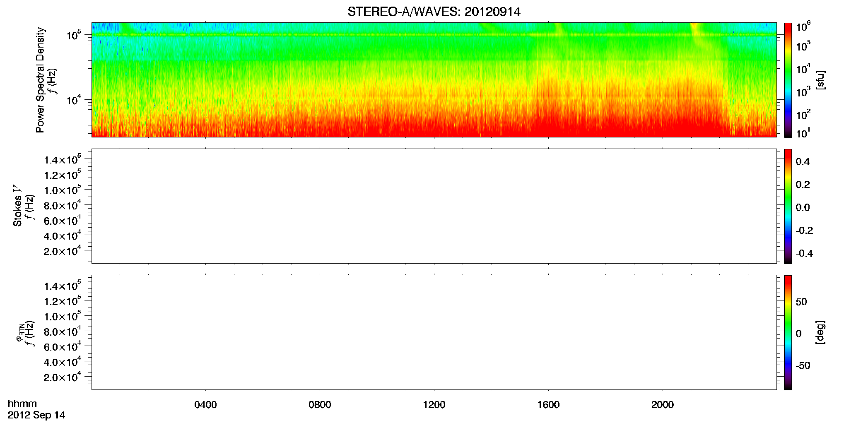Click the phi RTN angle colorbar

tap(788, 332)
